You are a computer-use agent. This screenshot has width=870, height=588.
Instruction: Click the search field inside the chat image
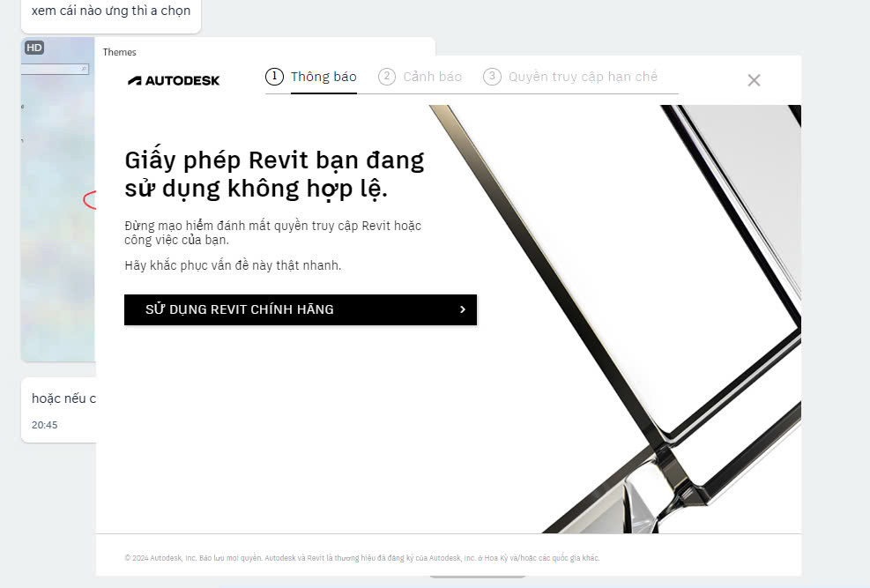[57, 69]
